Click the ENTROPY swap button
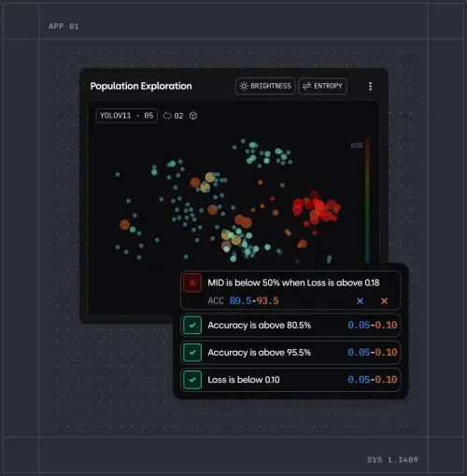467x476 pixels. tap(322, 86)
